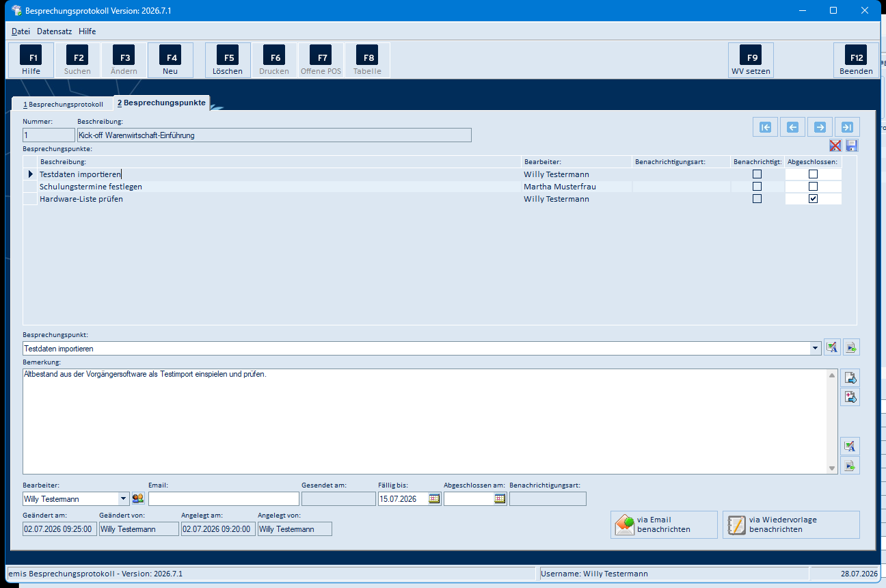Click the Fällig bis date field 15.07.2026
Screen dimensions: 886x588
click(403, 499)
